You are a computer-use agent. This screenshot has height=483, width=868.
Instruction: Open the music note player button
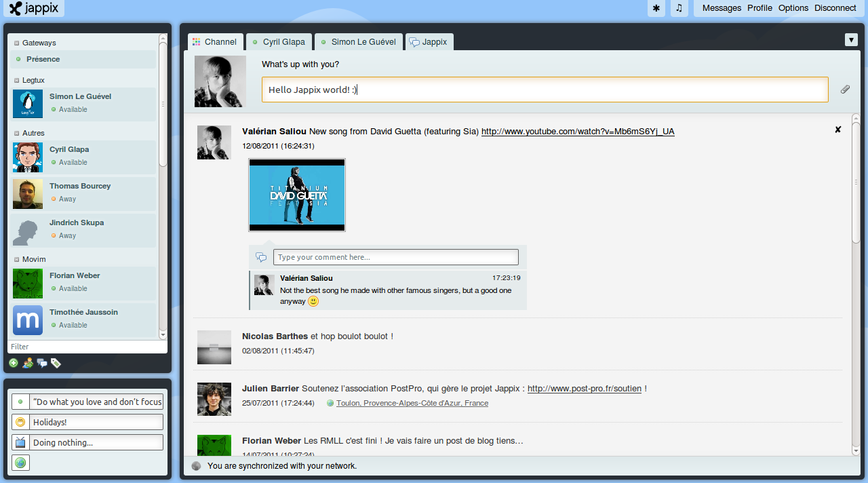click(x=679, y=8)
